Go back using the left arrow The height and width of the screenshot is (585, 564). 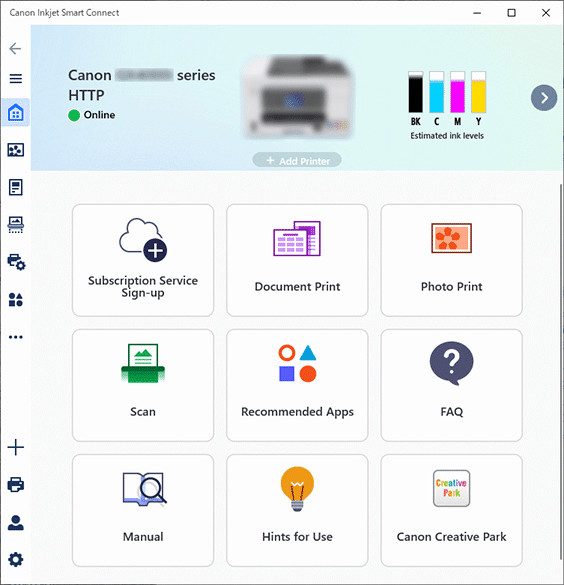pos(15,48)
